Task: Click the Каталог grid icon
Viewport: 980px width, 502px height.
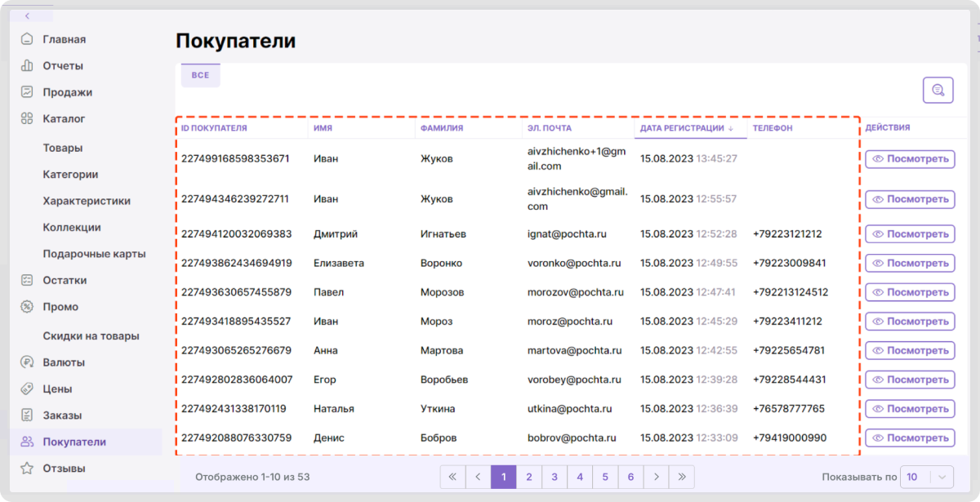Action: (x=27, y=118)
